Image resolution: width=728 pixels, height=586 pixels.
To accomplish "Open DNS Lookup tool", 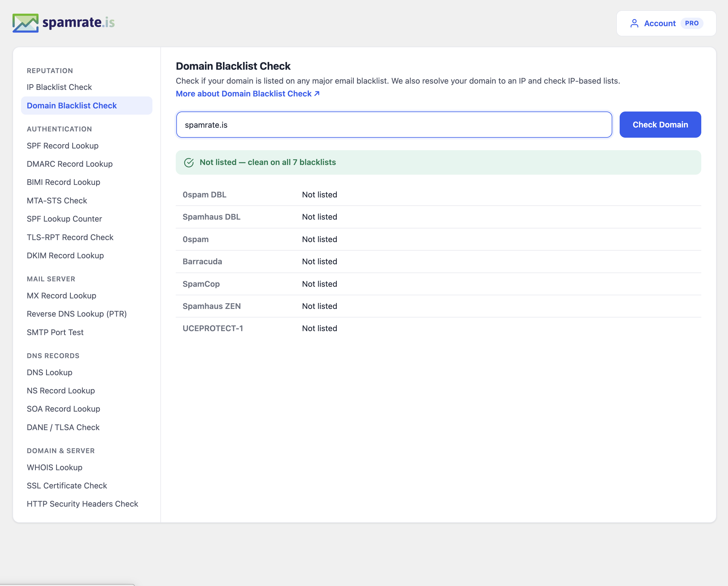I will coord(49,372).
